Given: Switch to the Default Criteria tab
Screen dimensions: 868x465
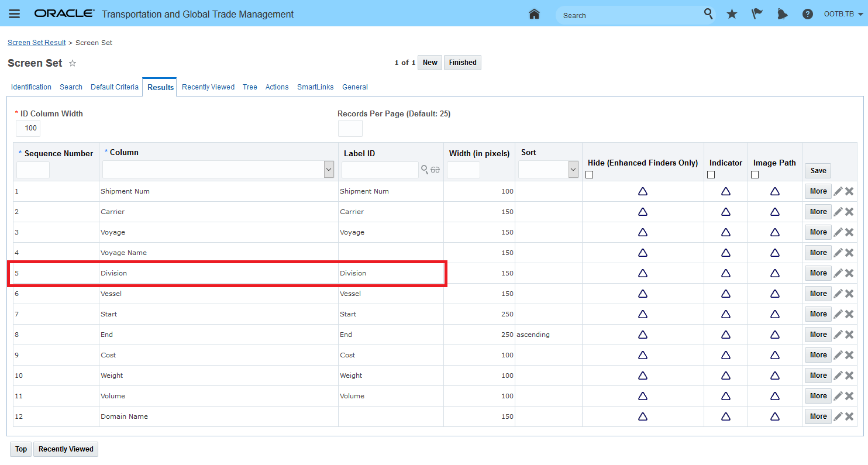Looking at the screenshot, I should [115, 87].
